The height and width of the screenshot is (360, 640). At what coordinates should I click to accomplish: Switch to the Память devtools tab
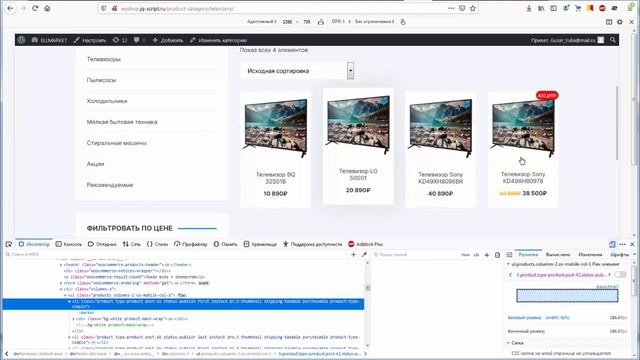[225, 244]
